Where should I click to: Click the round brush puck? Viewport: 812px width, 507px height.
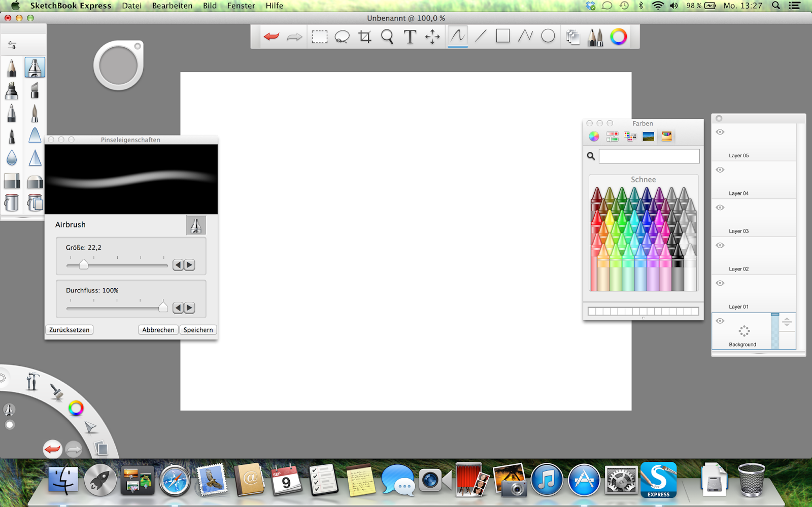(x=118, y=65)
